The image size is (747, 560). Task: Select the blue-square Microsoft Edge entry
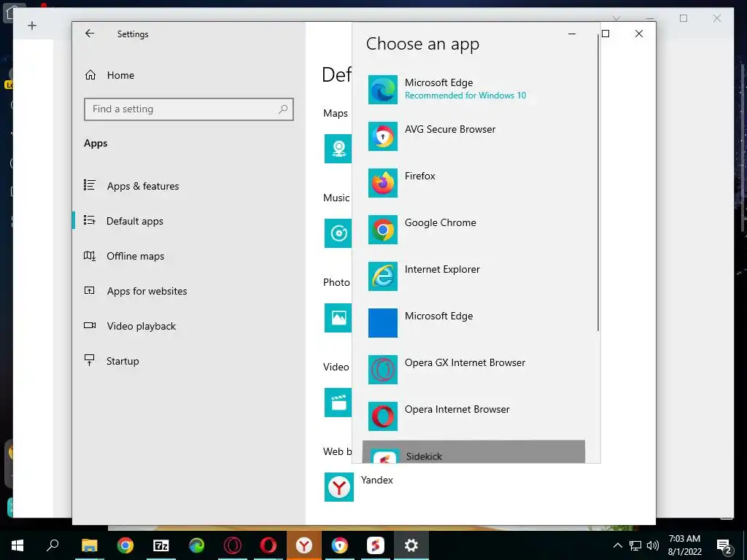(x=473, y=322)
